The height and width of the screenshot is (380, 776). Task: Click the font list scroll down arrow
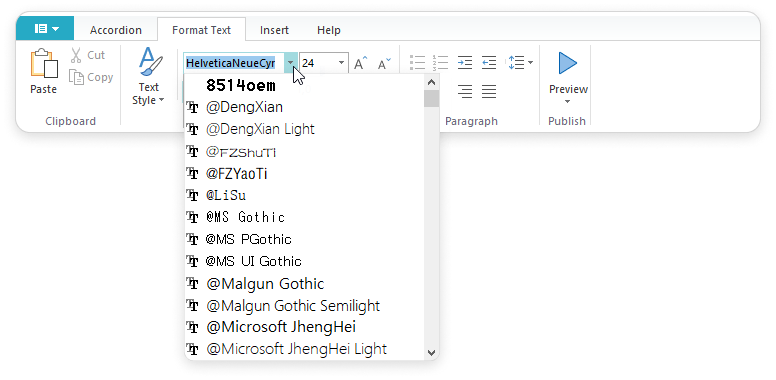point(432,352)
